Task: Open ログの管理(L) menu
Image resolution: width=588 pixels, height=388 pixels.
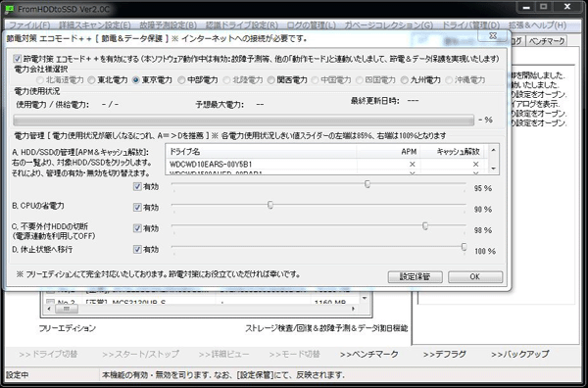Action: [x=312, y=25]
